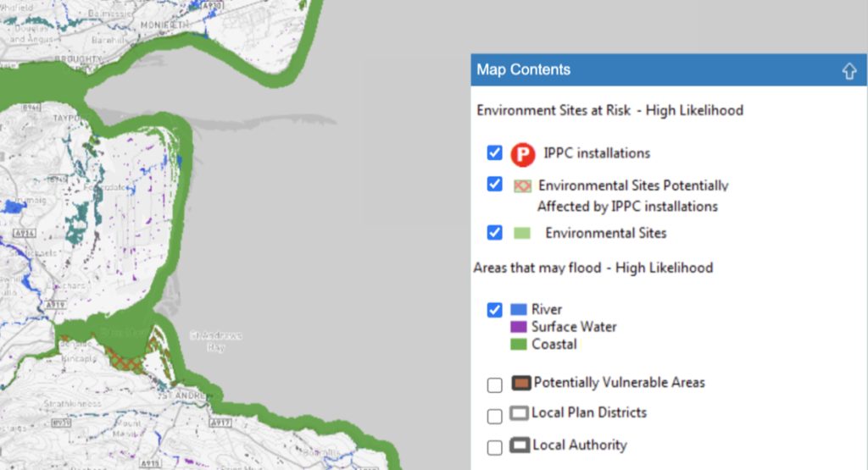Click the Local Plan Districts outline icon
Image resolution: width=868 pixels, height=470 pixels.
520,414
